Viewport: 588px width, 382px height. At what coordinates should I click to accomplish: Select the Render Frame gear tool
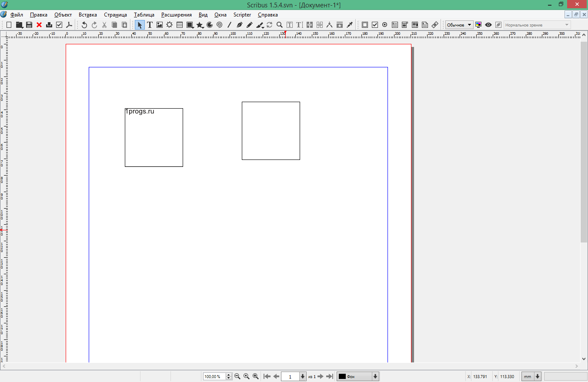click(170, 25)
